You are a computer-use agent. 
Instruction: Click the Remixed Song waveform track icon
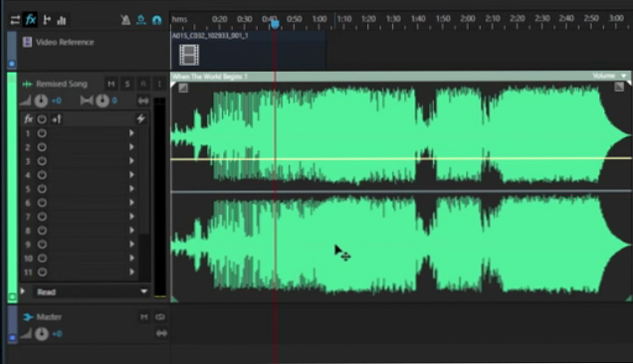pyautogui.click(x=27, y=84)
